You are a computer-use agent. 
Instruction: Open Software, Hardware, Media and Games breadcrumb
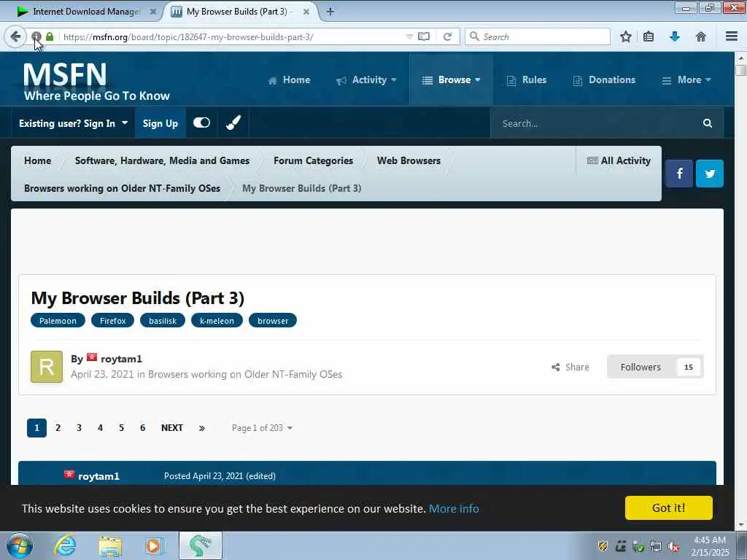point(162,160)
